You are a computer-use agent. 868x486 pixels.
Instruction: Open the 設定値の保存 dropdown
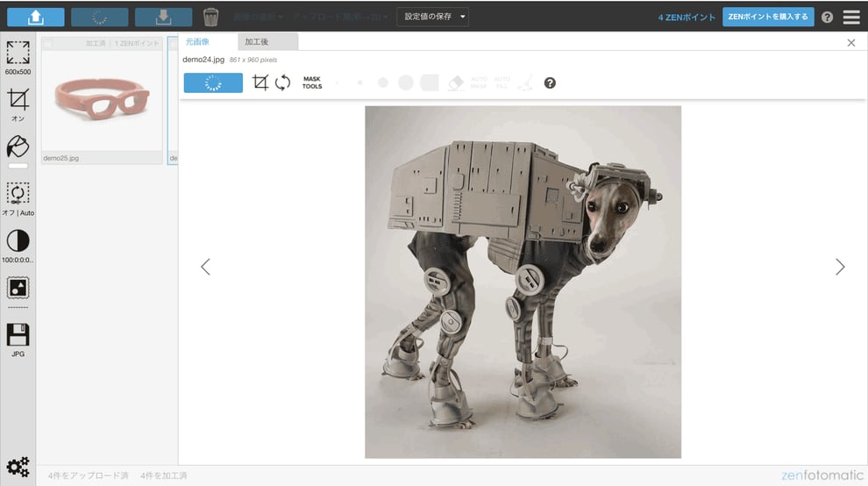click(x=433, y=17)
